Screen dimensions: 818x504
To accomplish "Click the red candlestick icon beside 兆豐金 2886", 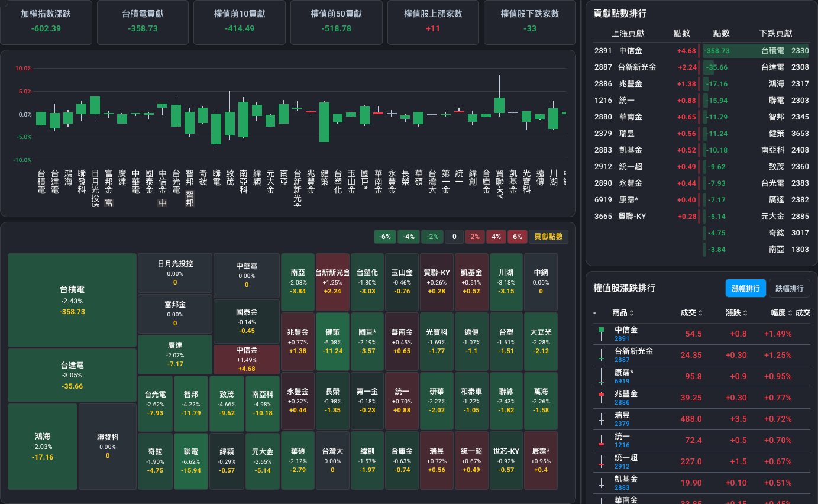I will tap(602, 398).
